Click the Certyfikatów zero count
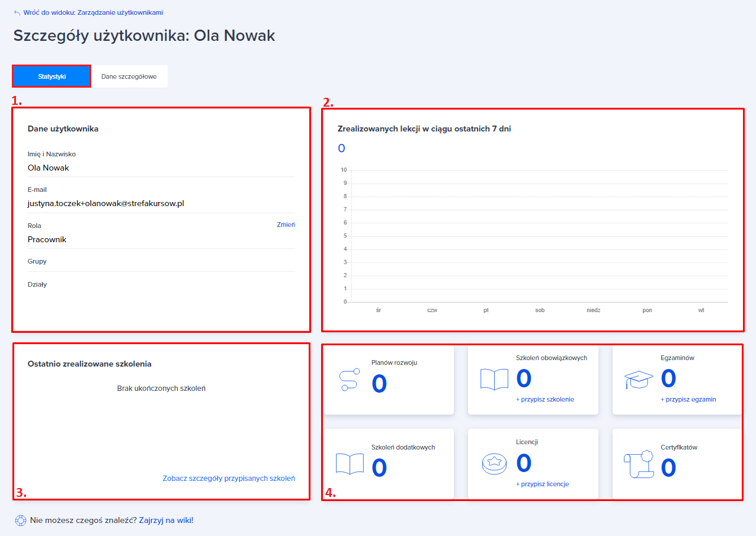Viewport: 756px width, 536px height. [668, 468]
